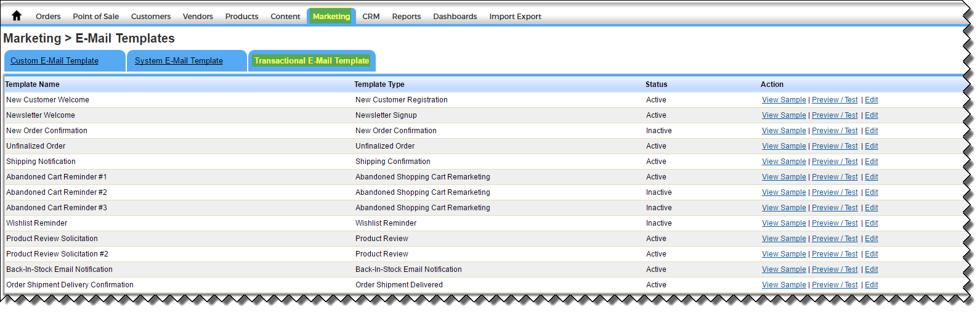Open the Orders menu

pos(48,17)
